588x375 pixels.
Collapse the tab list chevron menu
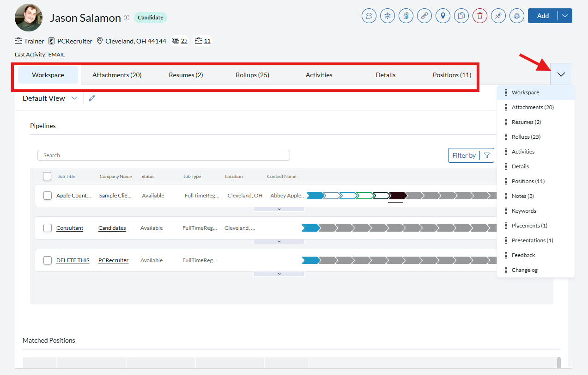pos(561,74)
